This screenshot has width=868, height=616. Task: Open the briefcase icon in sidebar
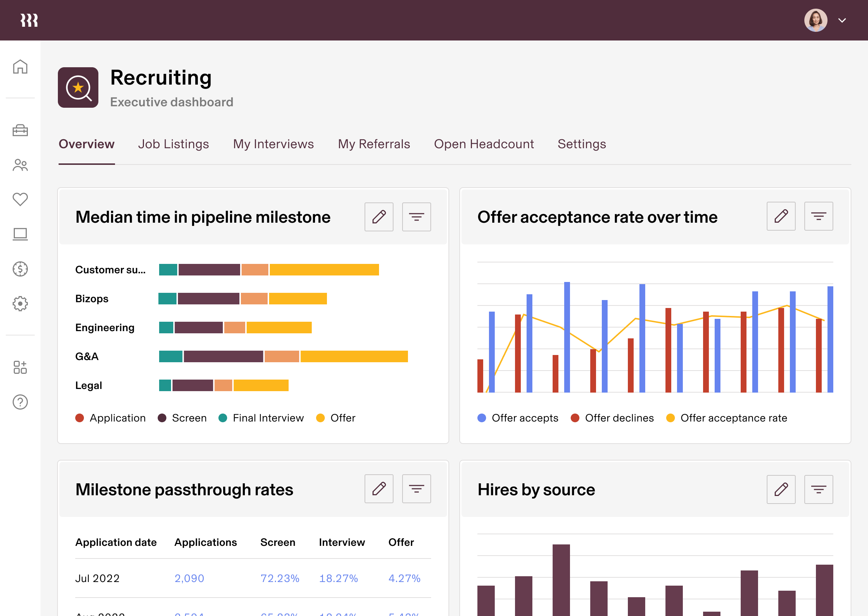tap(20, 131)
